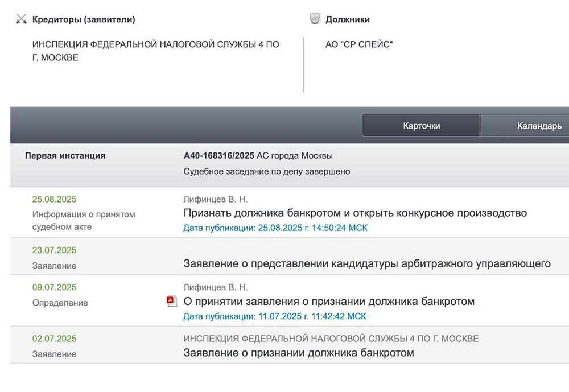Switch to the Карточки tab
The image size is (569, 392).
pyautogui.click(x=421, y=126)
